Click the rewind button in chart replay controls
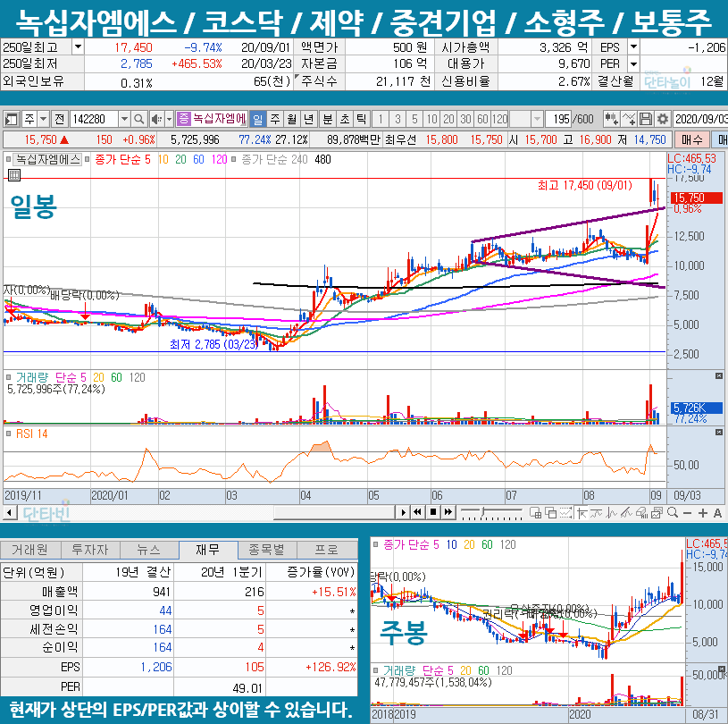Viewport: 728px width, 724px height. click(417, 512)
